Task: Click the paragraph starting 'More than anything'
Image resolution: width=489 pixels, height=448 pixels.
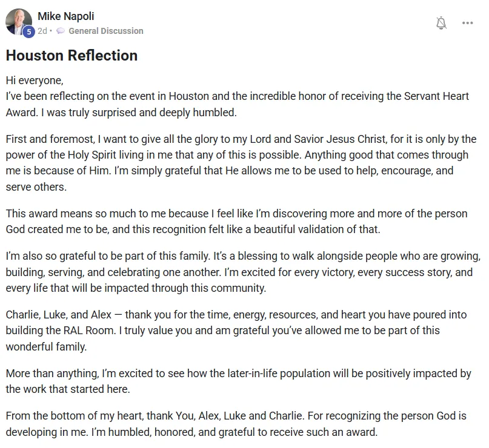Action: [239, 381]
